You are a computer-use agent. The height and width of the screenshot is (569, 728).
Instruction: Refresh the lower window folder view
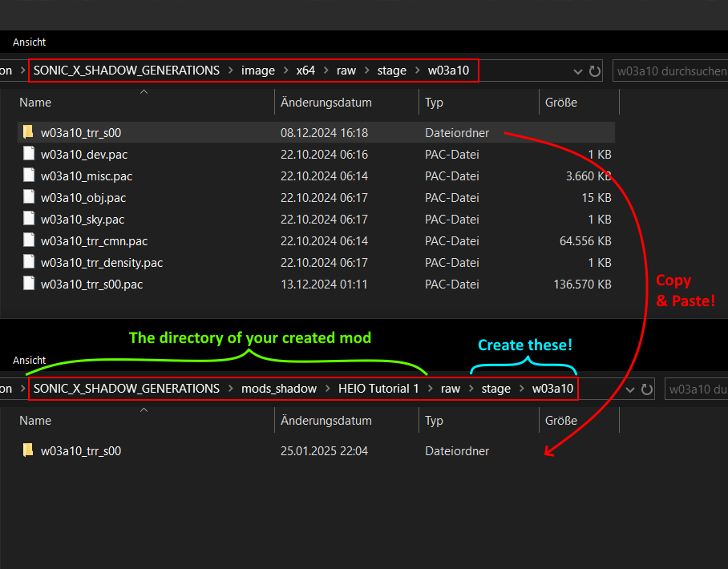click(647, 389)
